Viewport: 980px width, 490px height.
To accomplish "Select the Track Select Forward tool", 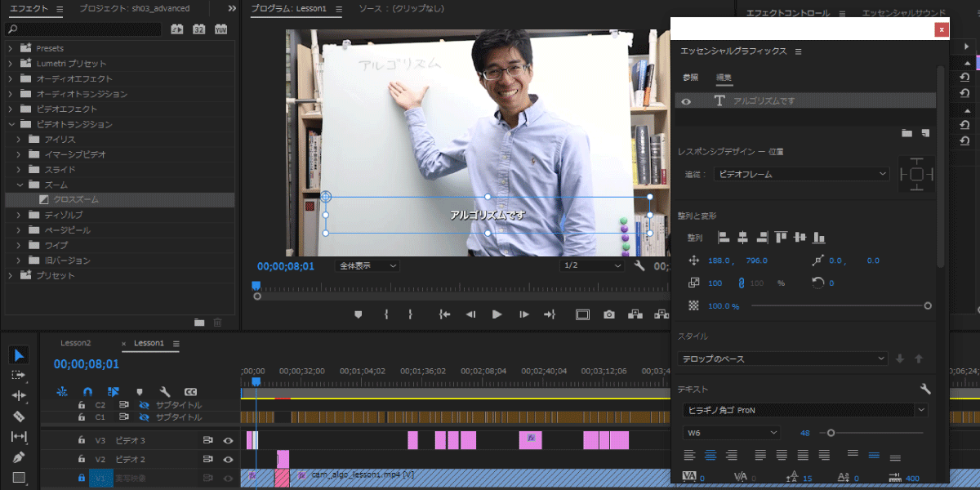I will pyautogui.click(x=20, y=375).
